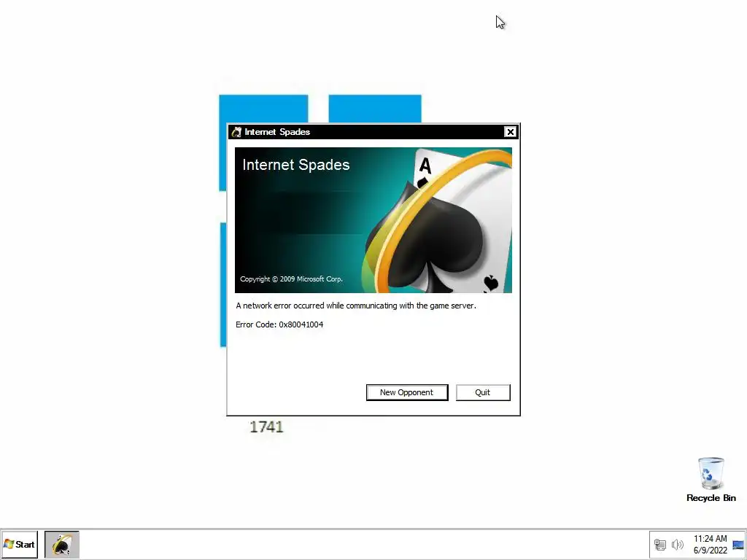Open the clock showing 11:24 AM
The image size is (747, 560).
(710, 544)
